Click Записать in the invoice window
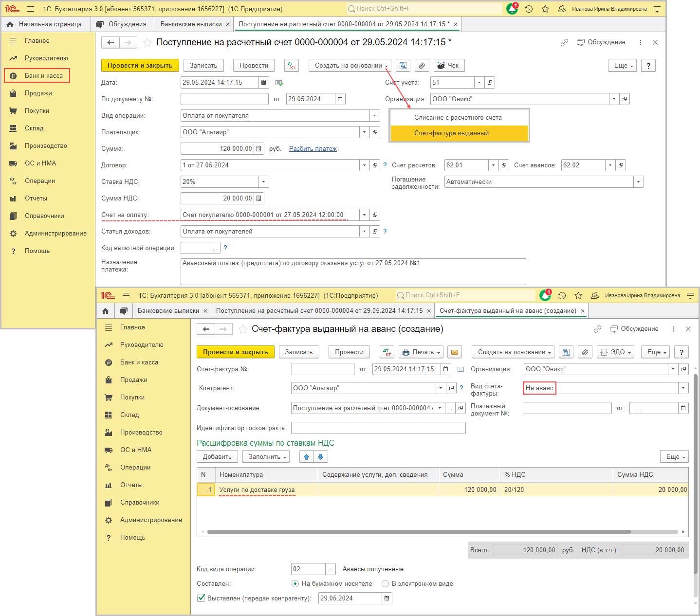This screenshot has height=616, width=700. tap(299, 352)
